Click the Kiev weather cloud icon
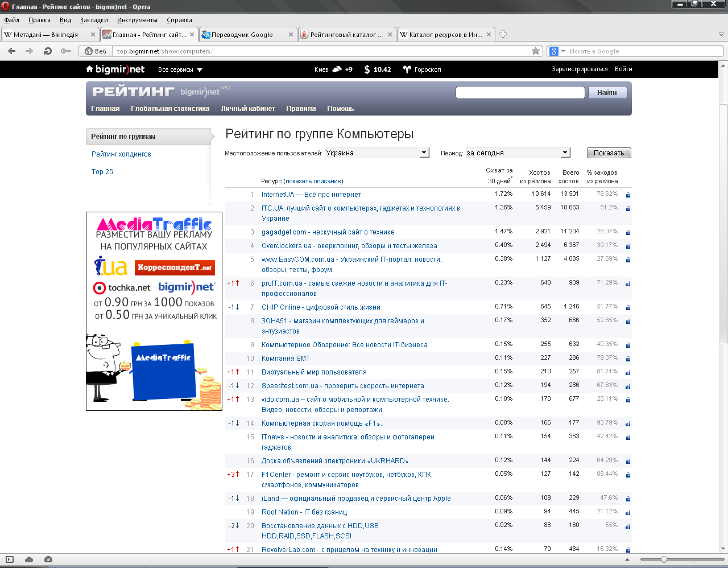The height and width of the screenshot is (568, 728). 337,69
